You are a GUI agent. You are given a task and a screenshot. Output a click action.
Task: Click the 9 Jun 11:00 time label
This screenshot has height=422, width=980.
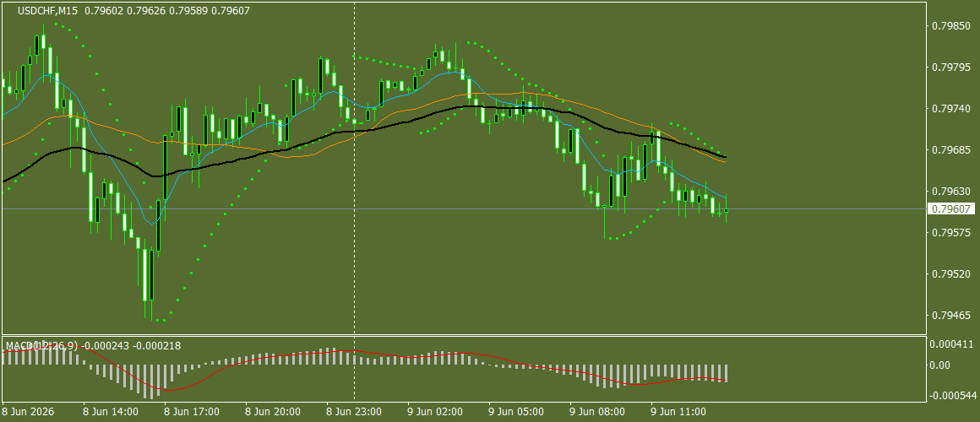click(678, 412)
